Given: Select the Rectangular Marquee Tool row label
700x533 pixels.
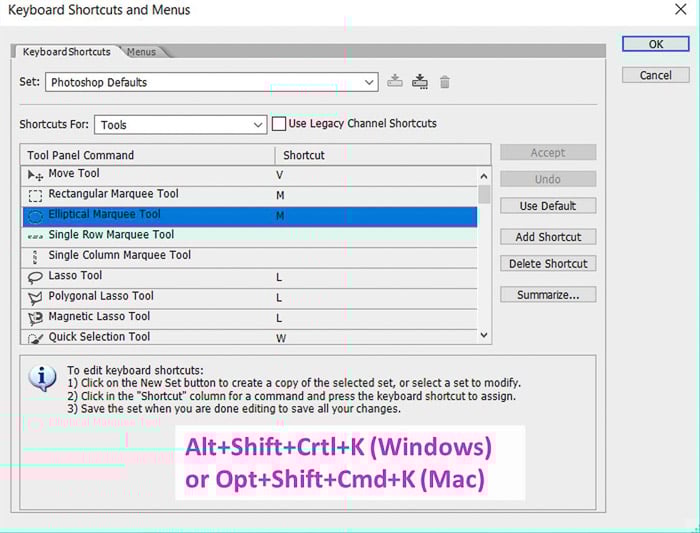Looking at the screenshot, I should [113, 194].
